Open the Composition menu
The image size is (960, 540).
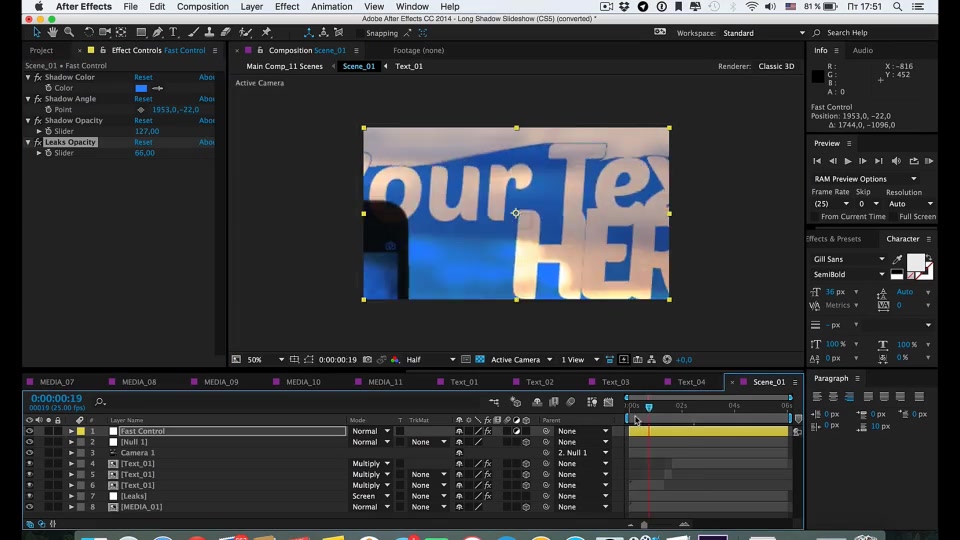click(x=203, y=7)
